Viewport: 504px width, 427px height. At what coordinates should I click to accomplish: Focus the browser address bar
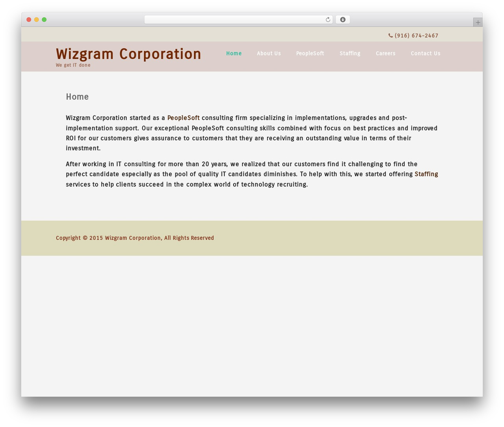[239, 20]
